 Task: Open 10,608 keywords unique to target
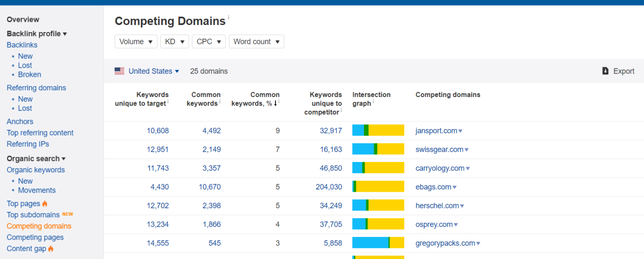[x=157, y=131]
